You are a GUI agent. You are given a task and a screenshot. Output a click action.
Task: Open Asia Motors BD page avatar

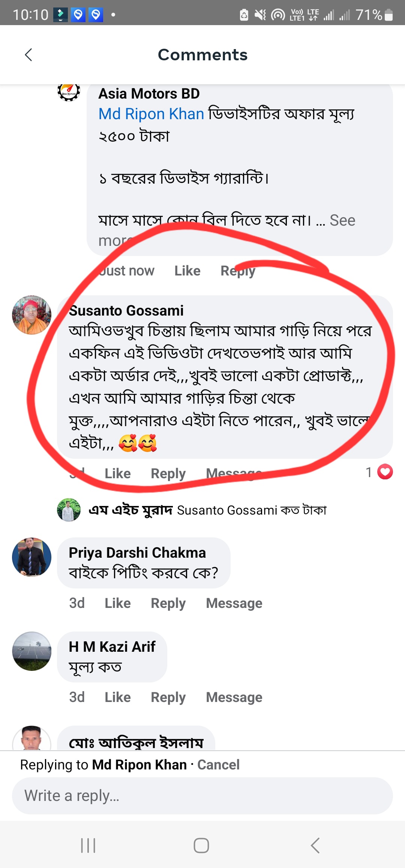pyautogui.click(x=69, y=91)
